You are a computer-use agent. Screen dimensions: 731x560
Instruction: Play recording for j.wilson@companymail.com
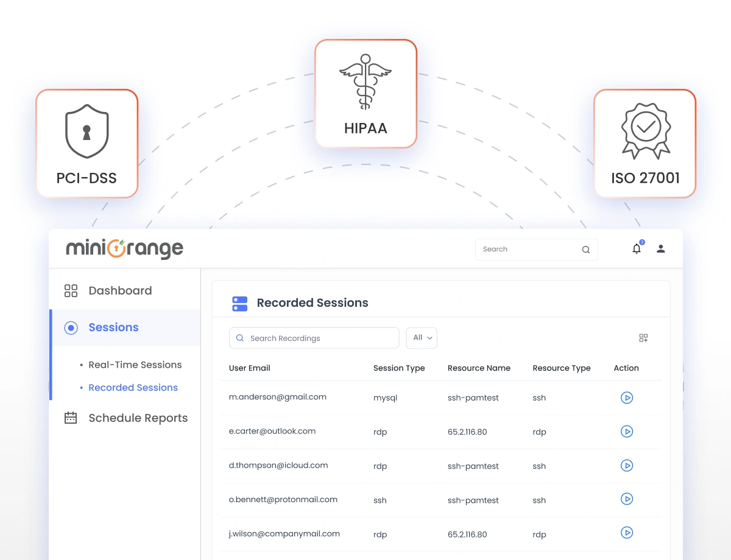tap(627, 533)
